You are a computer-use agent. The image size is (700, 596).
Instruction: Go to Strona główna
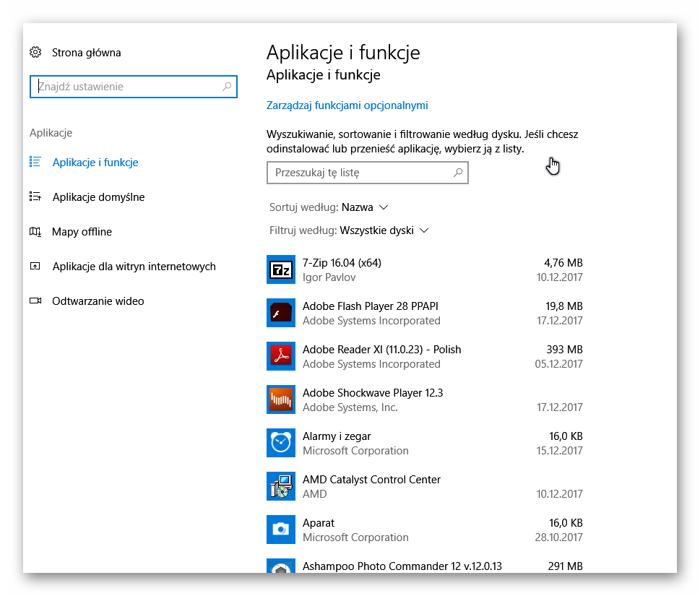pyautogui.click(x=86, y=53)
